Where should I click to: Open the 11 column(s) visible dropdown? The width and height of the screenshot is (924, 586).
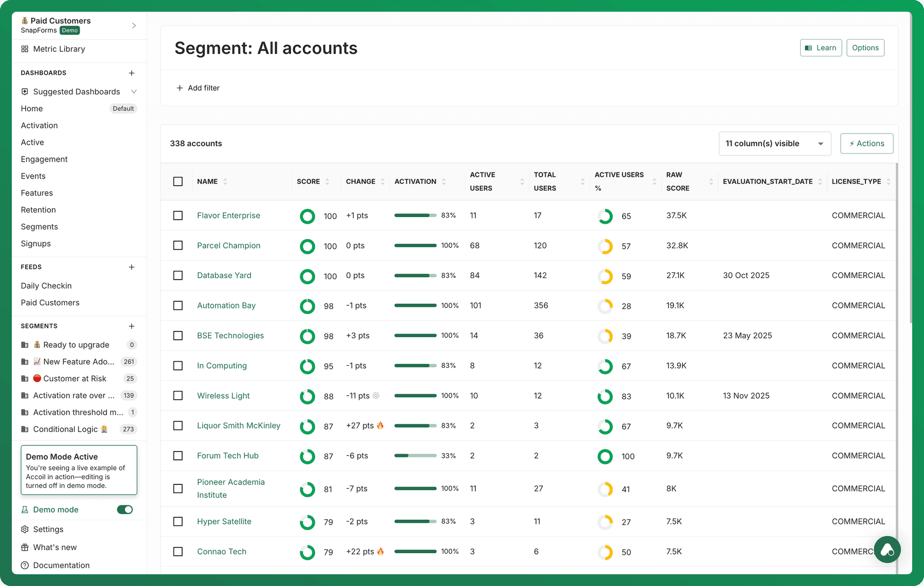pos(775,144)
